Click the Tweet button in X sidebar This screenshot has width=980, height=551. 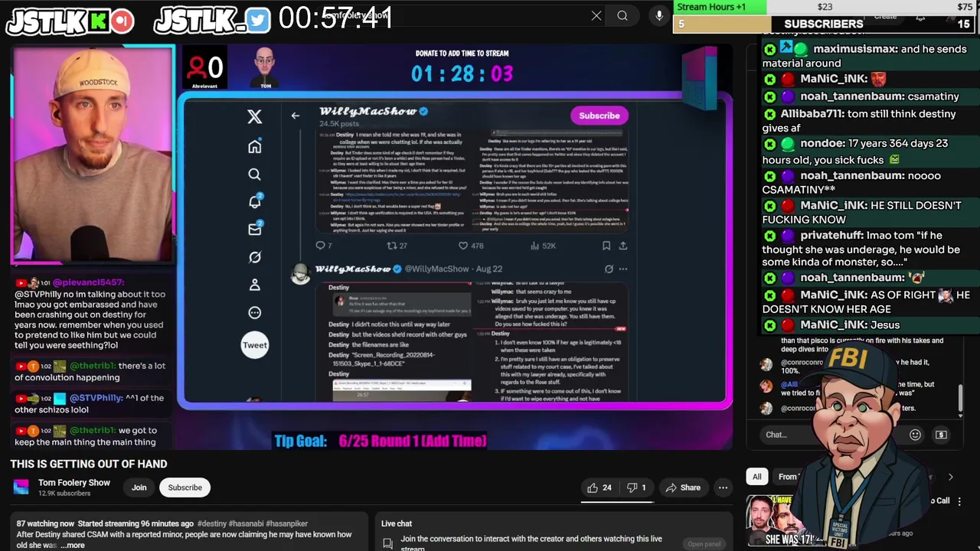[x=255, y=345]
